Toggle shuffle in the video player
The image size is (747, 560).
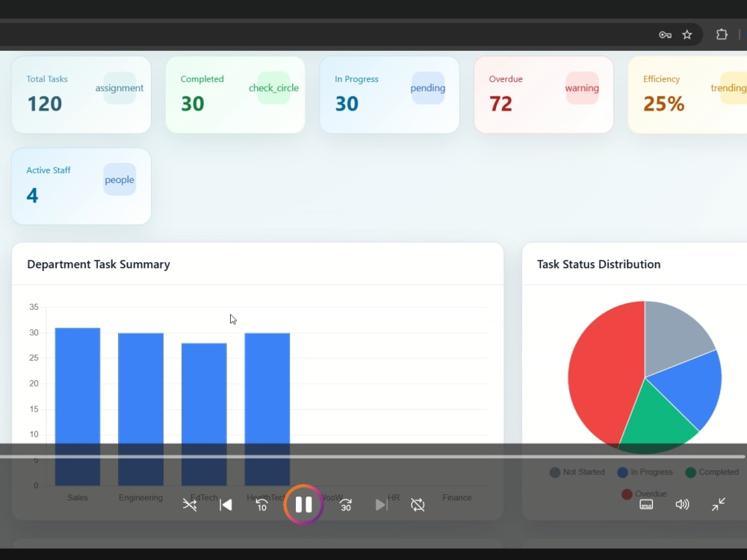[x=190, y=505]
